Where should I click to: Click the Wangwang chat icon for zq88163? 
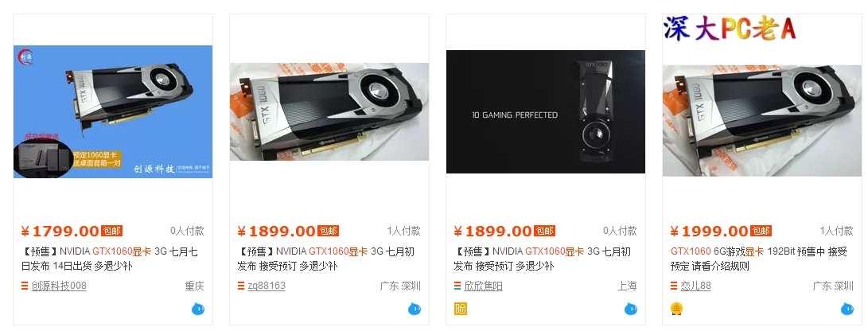(x=415, y=309)
